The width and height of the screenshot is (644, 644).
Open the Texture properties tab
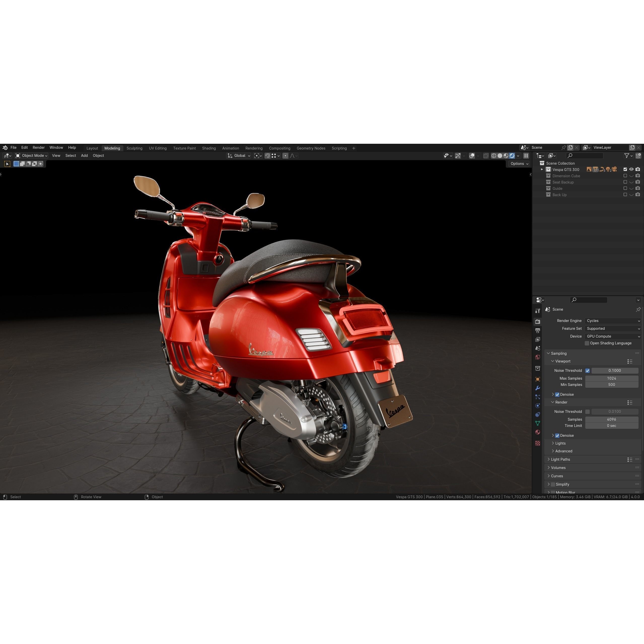pyautogui.click(x=537, y=443)
